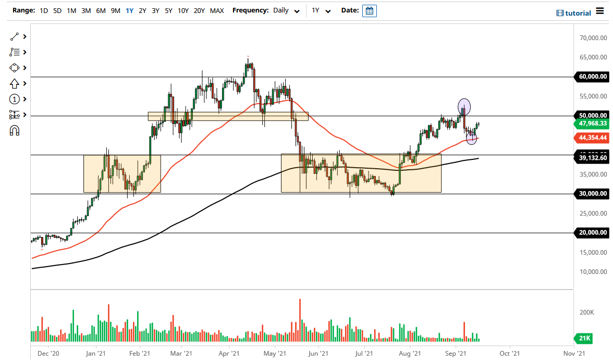Viewport: 613px width, 364px height.
Task: Click the 10Y range button
Action: [183, 10]
